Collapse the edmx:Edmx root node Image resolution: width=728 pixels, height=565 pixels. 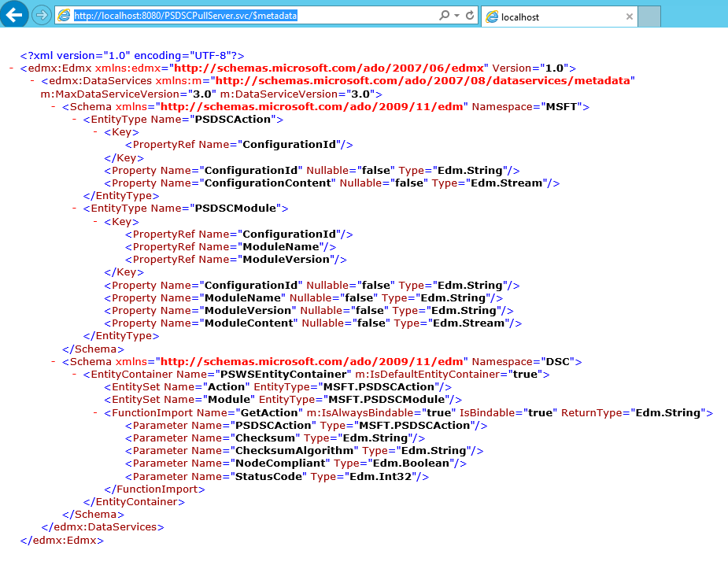(11, 68)
